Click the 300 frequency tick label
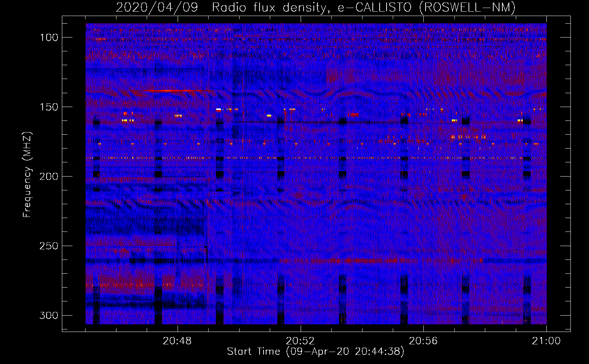Viewport: 589px width, 364px height. [x=49, y=316]
